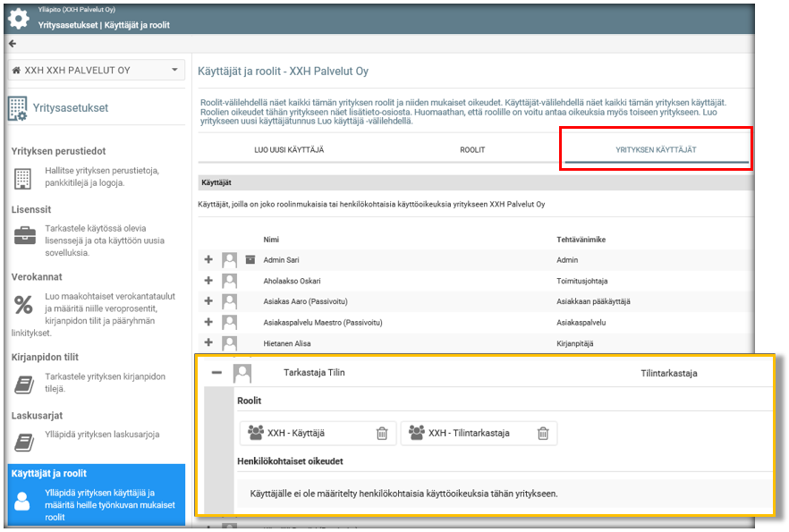The height and width of the screenshot is (532, 789).
Task: Expand the Hietanen Alisa user row
Action: (x=209, y=342)
